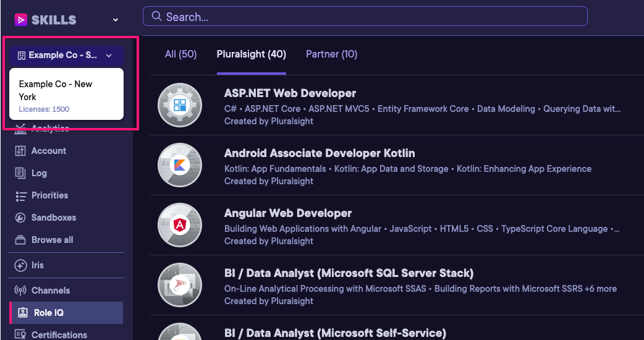Click the On-Line Analytical Processing skills line

(420, 289)
